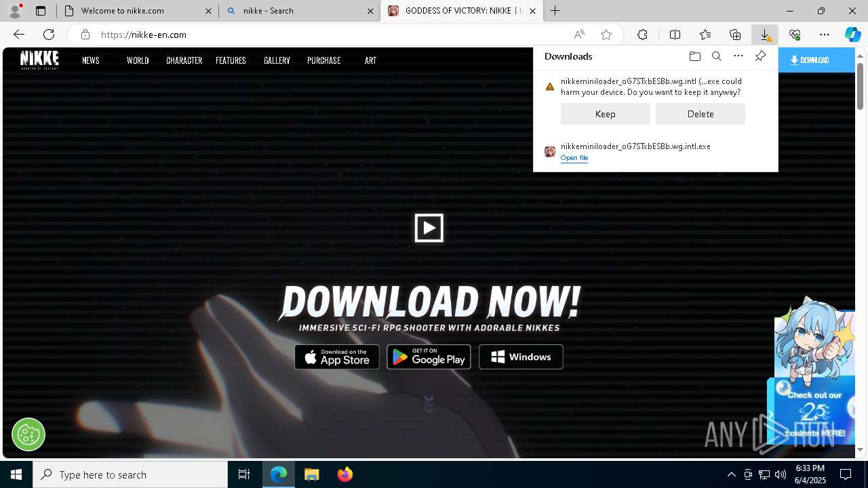868x488 pixels.
Task: Delete the flagged download file
Action: tap(701, 114)
